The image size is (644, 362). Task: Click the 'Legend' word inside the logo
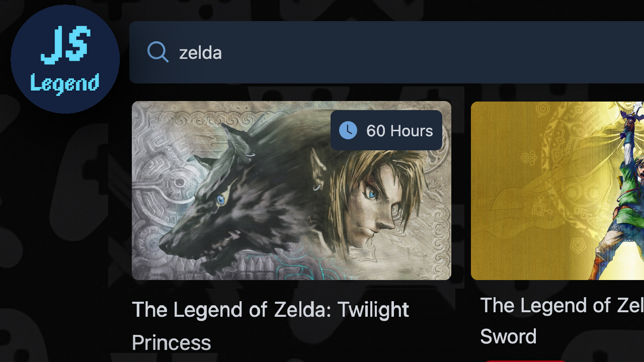tap(65, 83)
